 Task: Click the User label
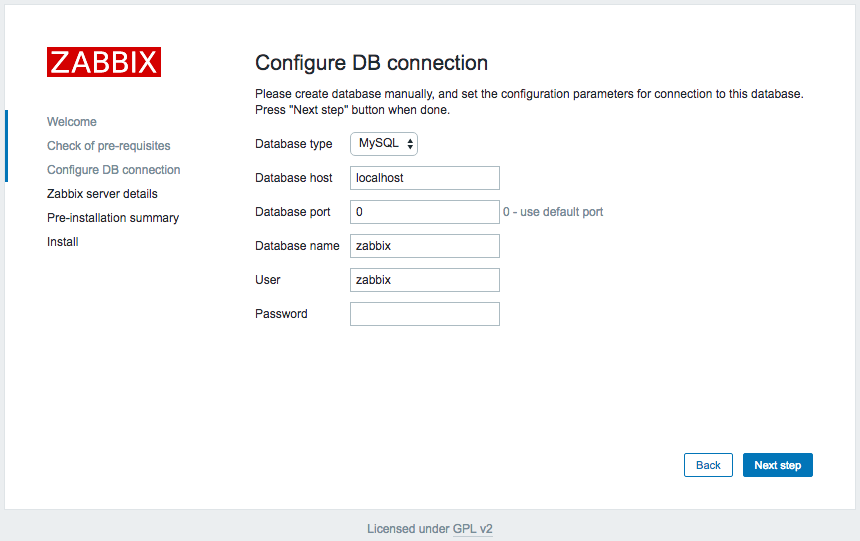click(x=268, y=280)
